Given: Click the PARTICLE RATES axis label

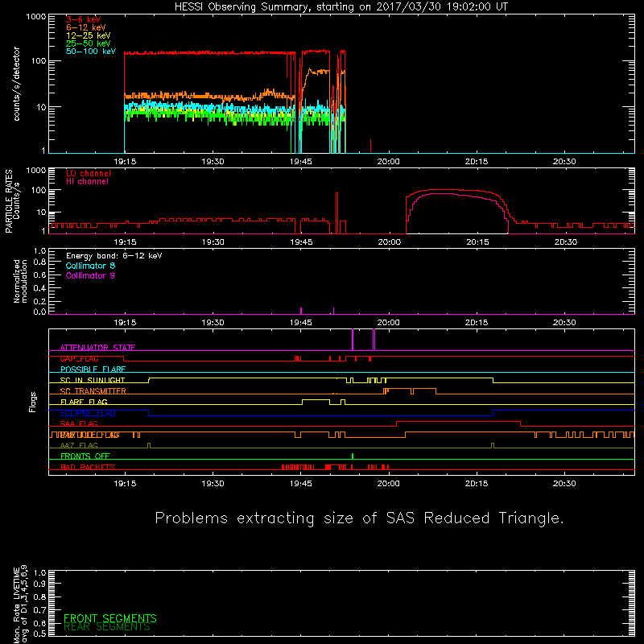Looking at the screenshot, I should tap(9, 201).
